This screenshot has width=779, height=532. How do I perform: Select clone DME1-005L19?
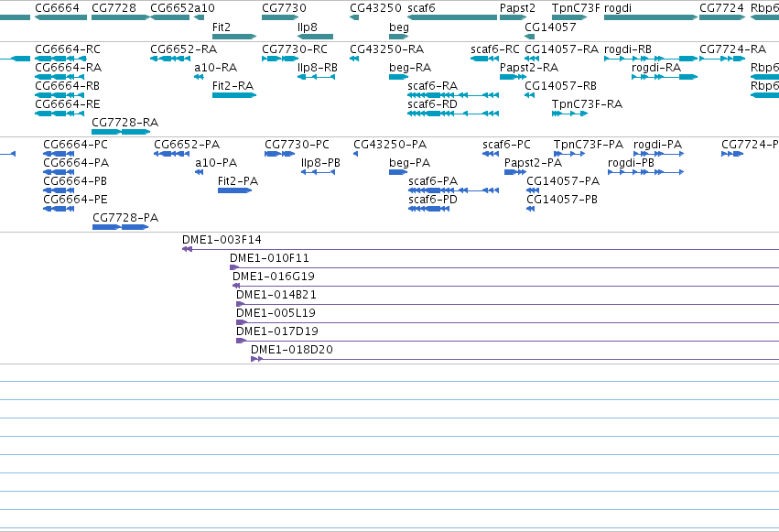click(x=507, y=323)
